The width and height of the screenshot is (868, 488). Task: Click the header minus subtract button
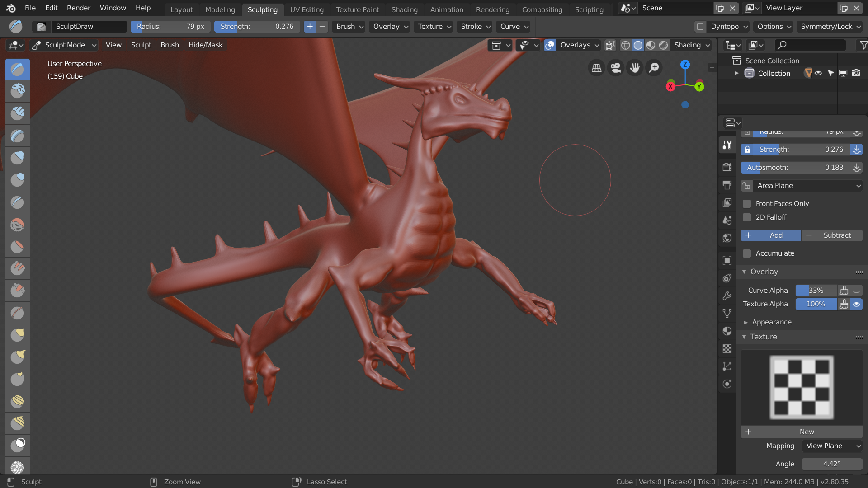click(x=322, y=27)
